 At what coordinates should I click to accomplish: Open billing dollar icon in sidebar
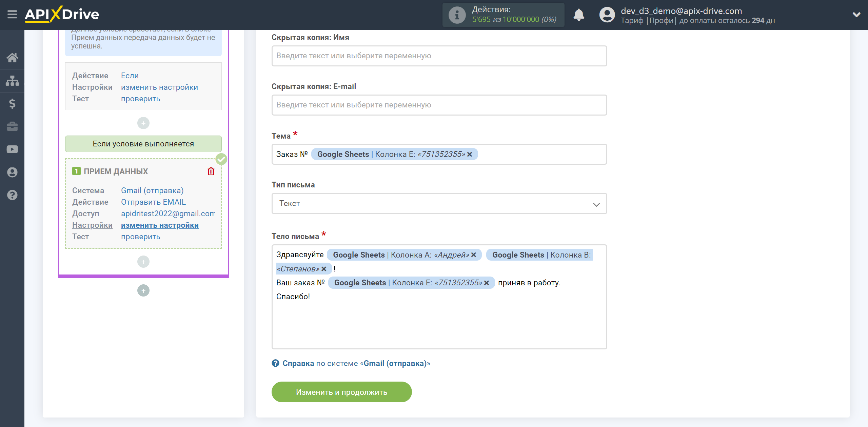click(12, 103)
